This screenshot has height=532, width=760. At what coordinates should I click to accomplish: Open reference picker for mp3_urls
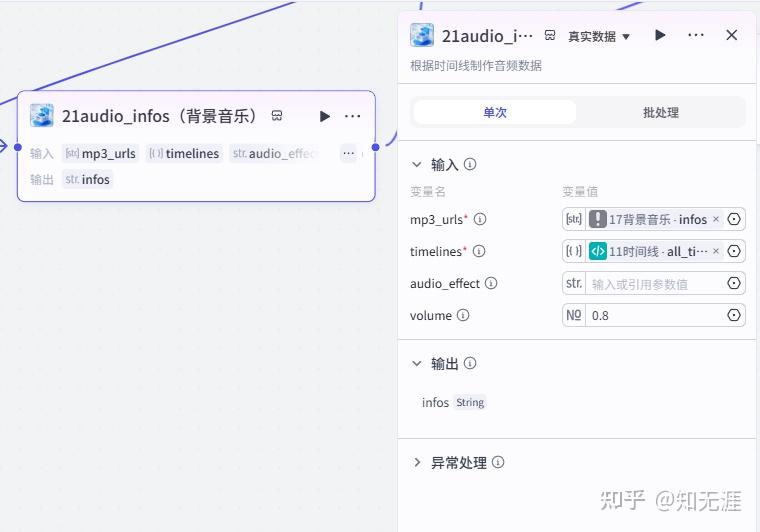(x=734, y=219)
